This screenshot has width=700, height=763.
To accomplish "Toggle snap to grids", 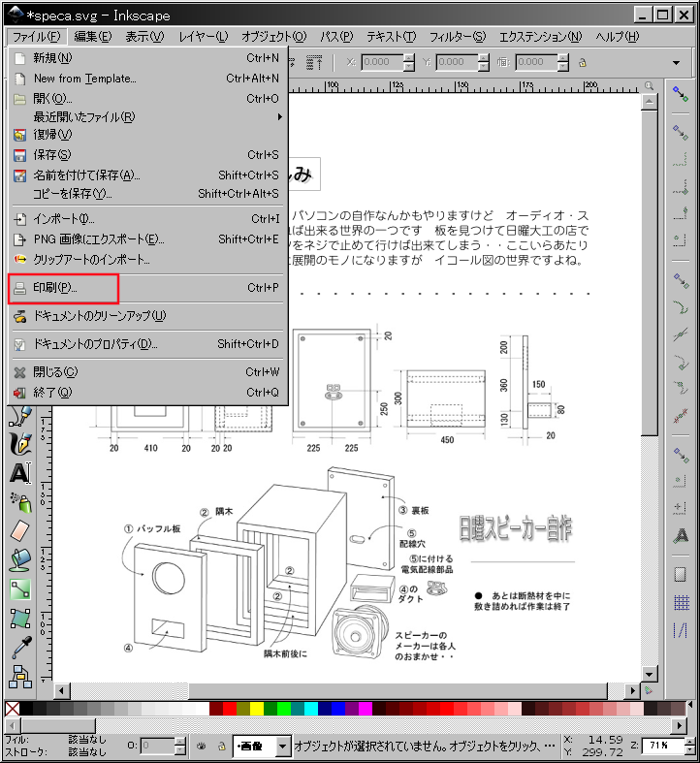I will tap(681, 602).
